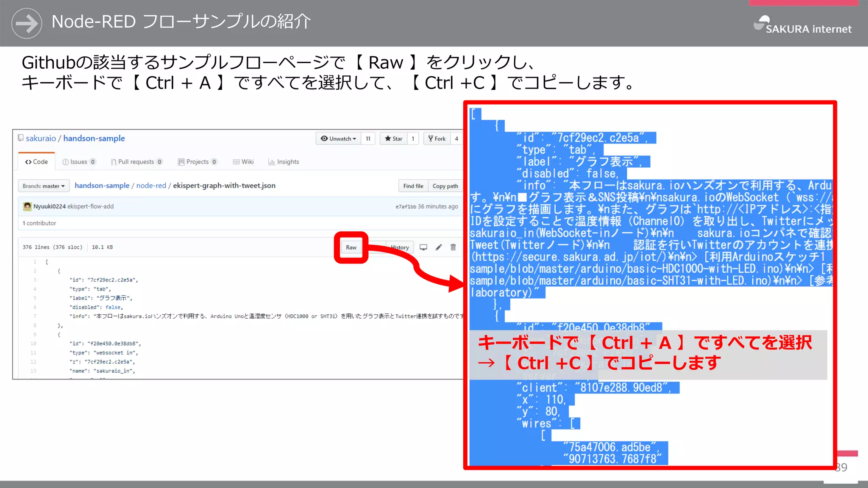Open the handson-sample repository title link
The height and width of the screenshot is (488, 868).
(94, 139)
